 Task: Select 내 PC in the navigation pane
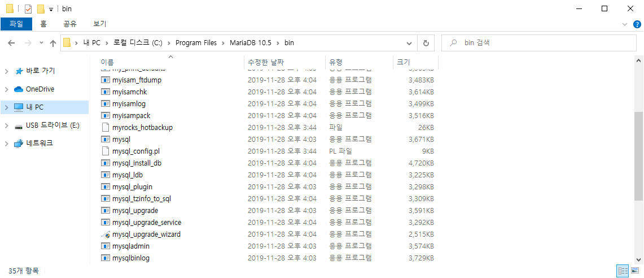click(x=45, y=107)
